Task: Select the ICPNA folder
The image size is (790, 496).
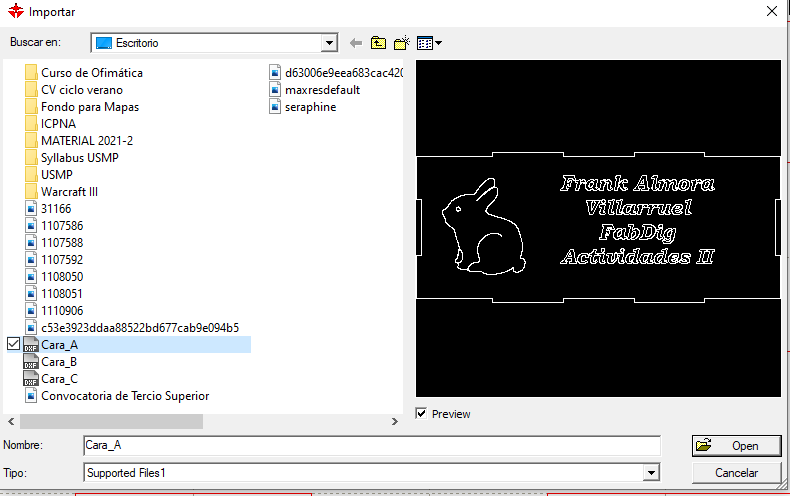Action: tap(50, 124)
